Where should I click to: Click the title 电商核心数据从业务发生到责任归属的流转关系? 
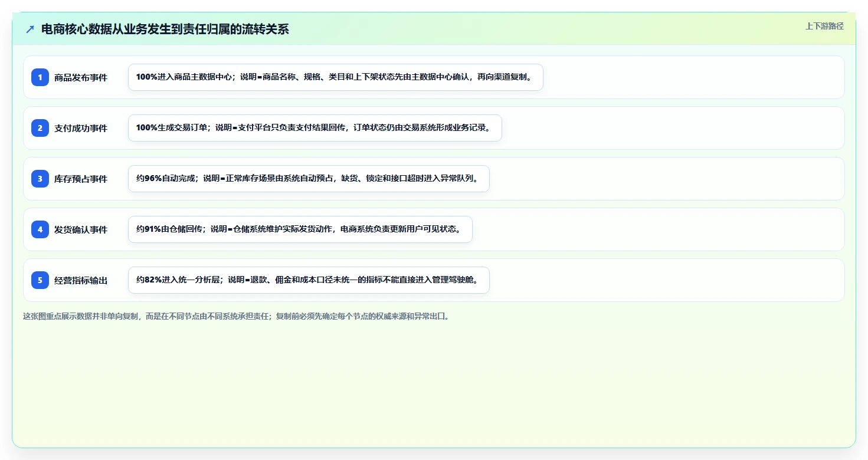click(165, 29)
